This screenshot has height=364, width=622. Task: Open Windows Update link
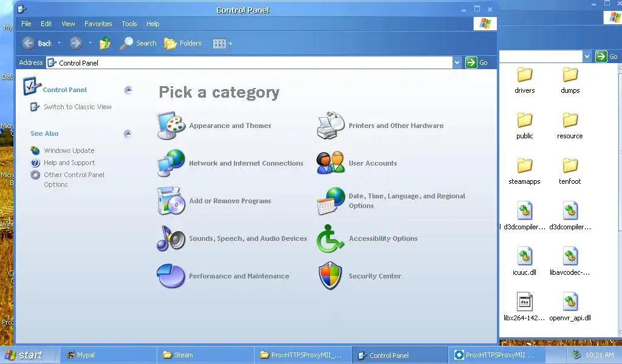coord(69,150)
